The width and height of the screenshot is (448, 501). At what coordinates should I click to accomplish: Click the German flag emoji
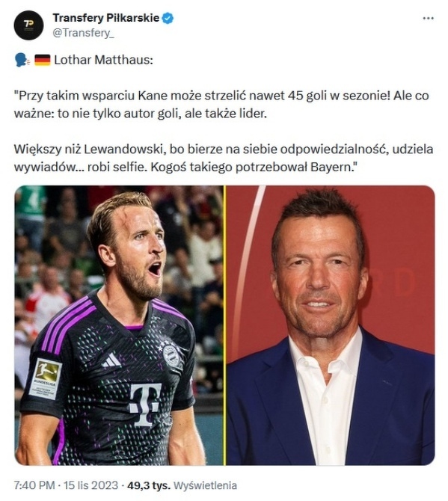[x=43, y=60]
